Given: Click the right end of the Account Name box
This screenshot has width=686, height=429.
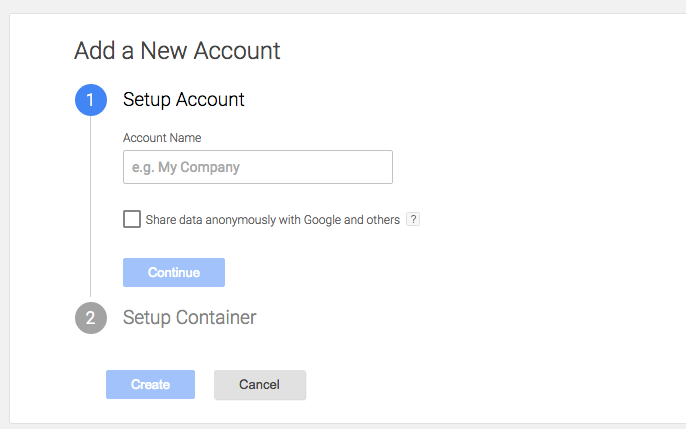Looking at the screenshot, I should (x=383, y=167).
